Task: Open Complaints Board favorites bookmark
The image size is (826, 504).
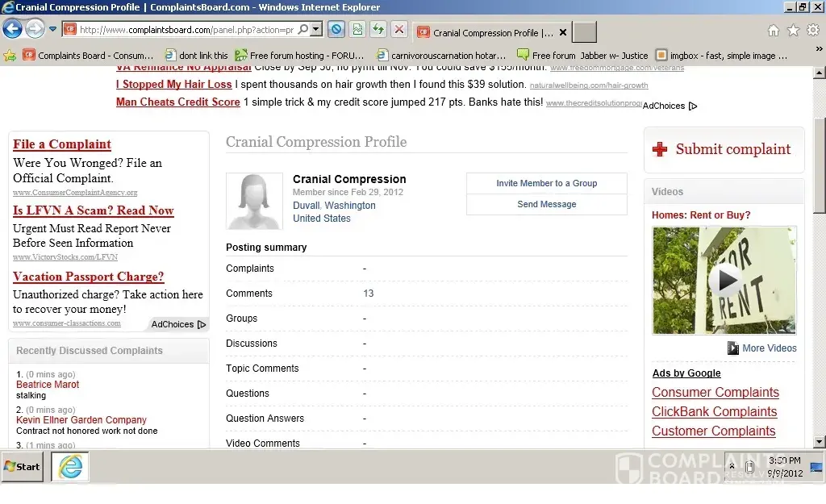Action: [x=88, y=56]
